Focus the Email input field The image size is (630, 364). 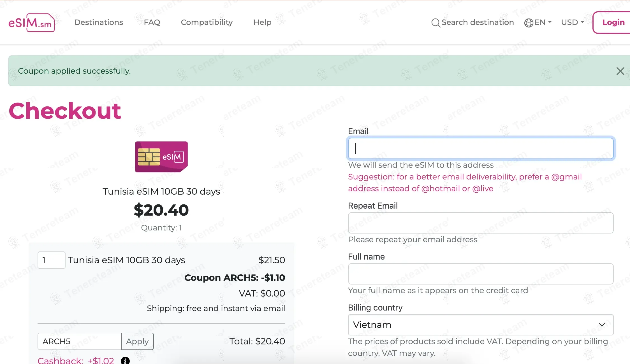click(x=481, y=148)
